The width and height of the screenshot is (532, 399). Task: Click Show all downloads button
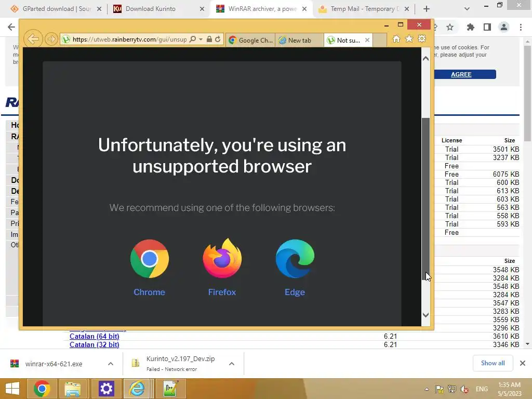pyautogui.click(x=493, y=363)
